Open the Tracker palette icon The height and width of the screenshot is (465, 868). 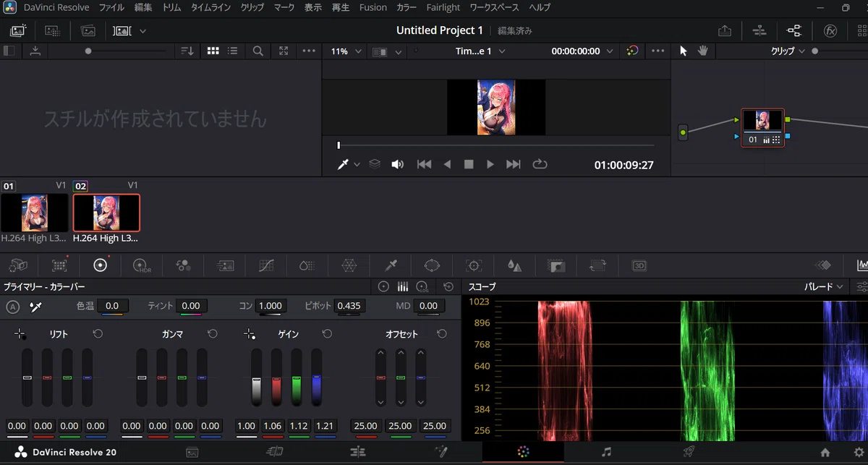[x=473, y=265]
